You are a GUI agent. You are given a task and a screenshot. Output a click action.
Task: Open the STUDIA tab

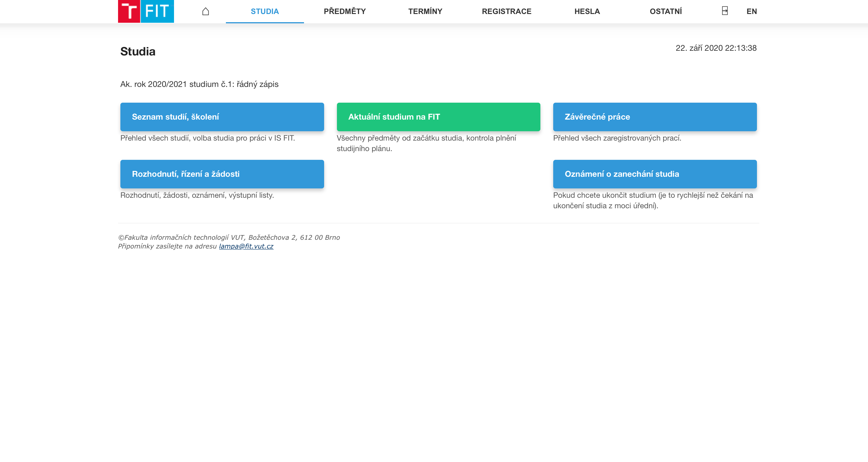[x=265, y=11]
